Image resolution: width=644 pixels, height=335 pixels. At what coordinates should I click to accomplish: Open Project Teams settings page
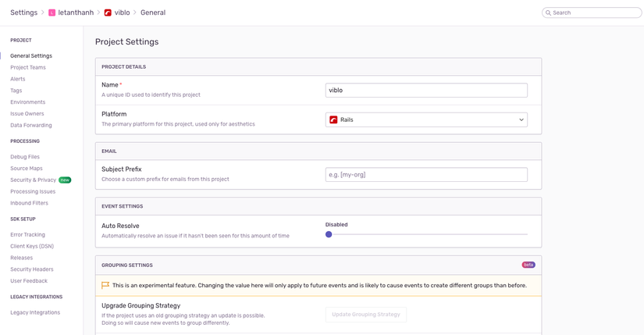[28, 67]
